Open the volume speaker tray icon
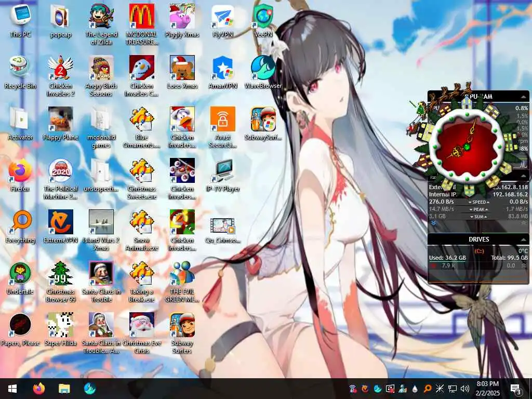 point(465,389)
